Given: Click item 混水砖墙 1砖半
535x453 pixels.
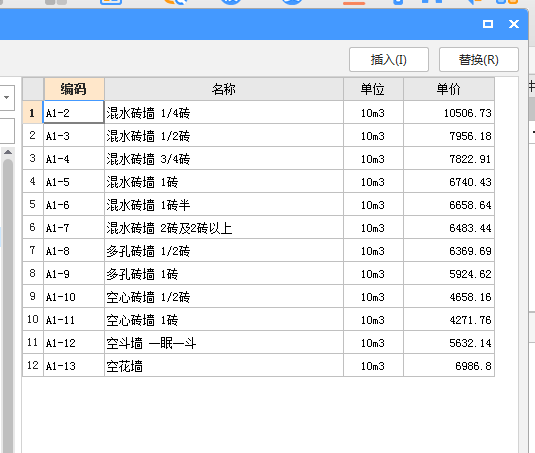Looking at the screenshot, I should [224, 204].
